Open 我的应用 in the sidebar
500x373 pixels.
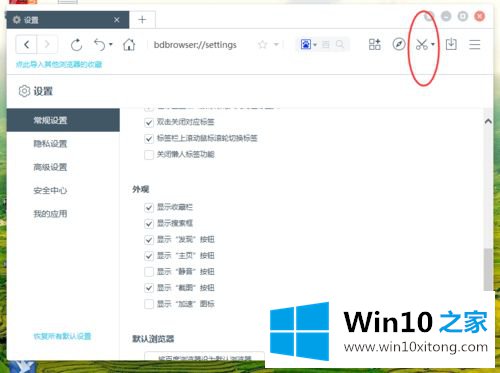[x=50, y=214]
